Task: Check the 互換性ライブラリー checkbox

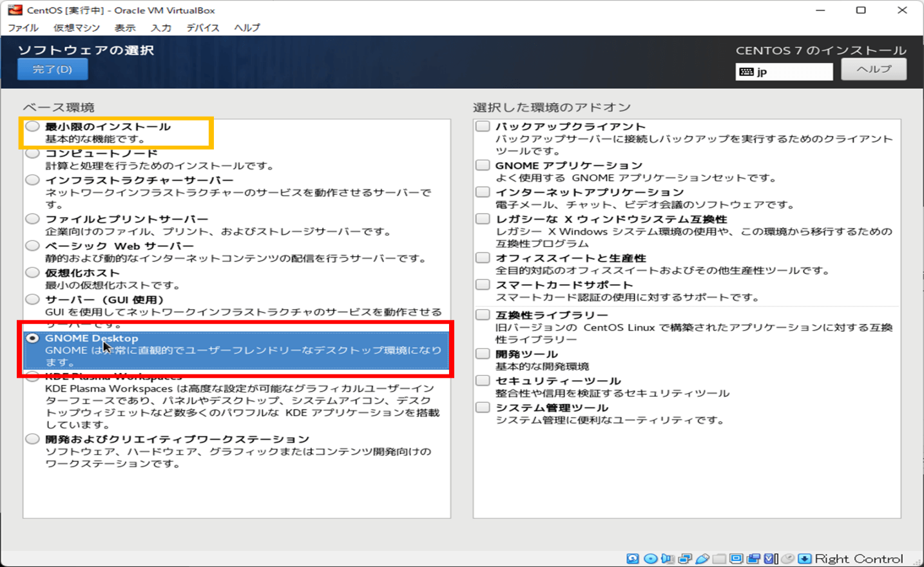Action: point(483,315)
